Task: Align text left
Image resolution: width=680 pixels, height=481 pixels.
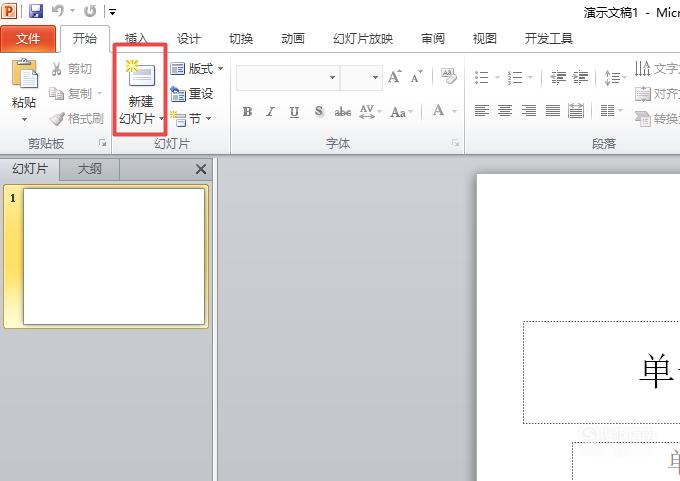Action: pyautogui.click(x=482, y=111)
